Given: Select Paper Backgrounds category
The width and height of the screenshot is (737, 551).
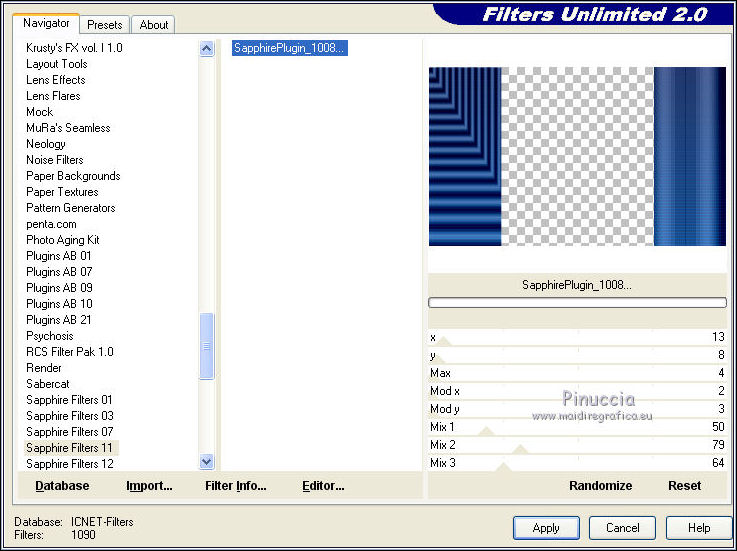Looking at the screenshot, I should 73,176.
